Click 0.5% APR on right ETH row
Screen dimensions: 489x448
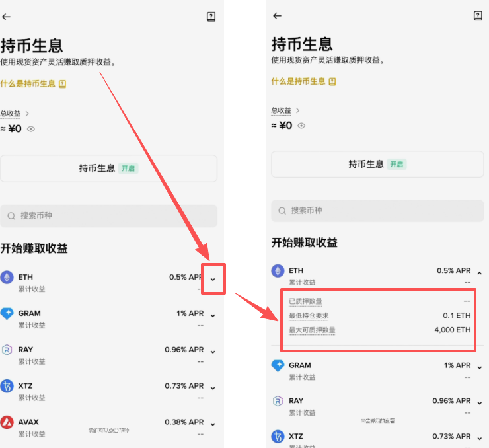point(453,271)
